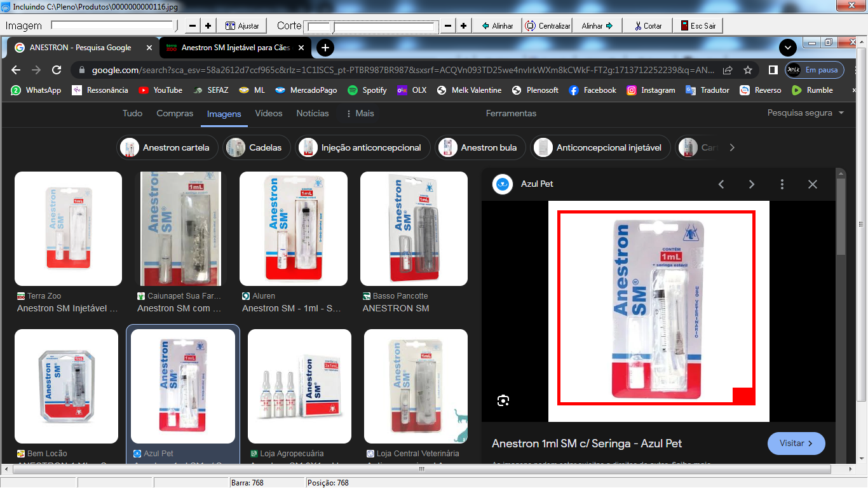
Task: Open more options in Azul Pet preview
Action: click(782, 184)
